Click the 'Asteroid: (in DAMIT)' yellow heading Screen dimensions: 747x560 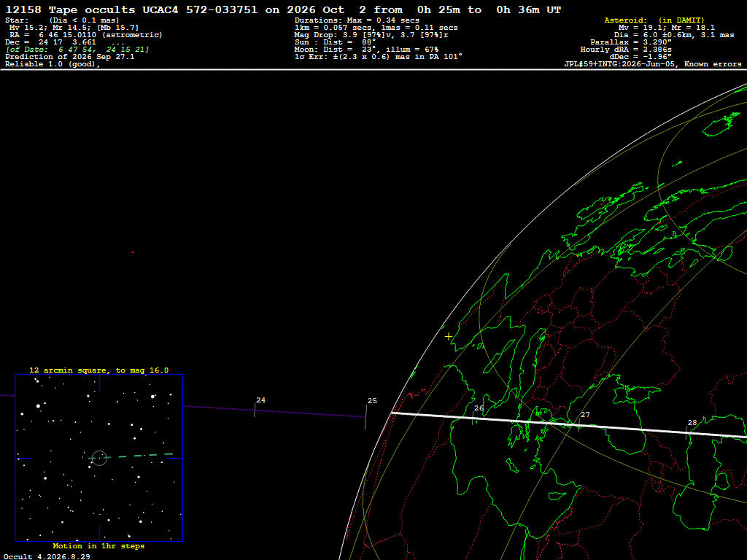click(654, 20)
